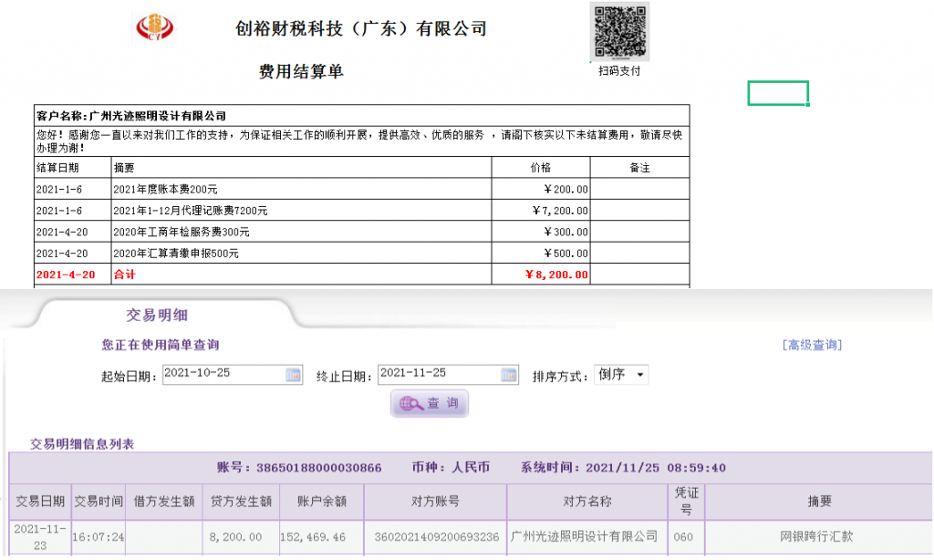Click the 币种：人民币 currency label
Screen dimensions: 934x560
[451, 468]
